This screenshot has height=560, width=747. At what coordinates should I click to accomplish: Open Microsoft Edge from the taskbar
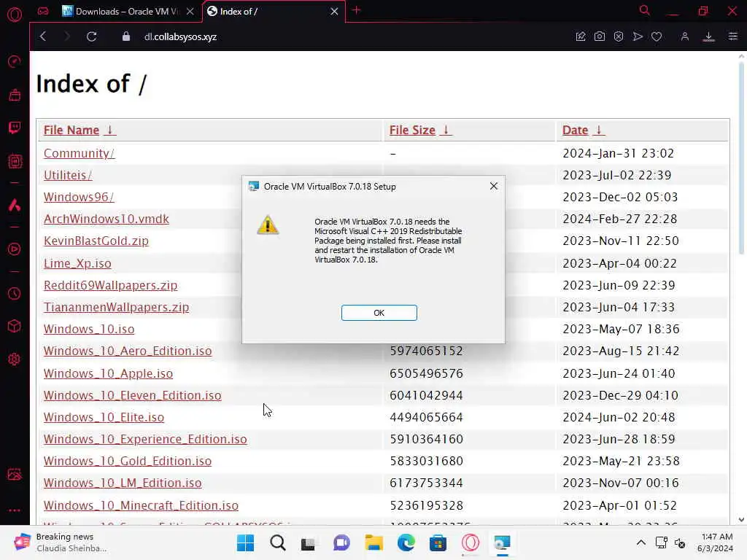pyautogui.click(x=406, y=542)
